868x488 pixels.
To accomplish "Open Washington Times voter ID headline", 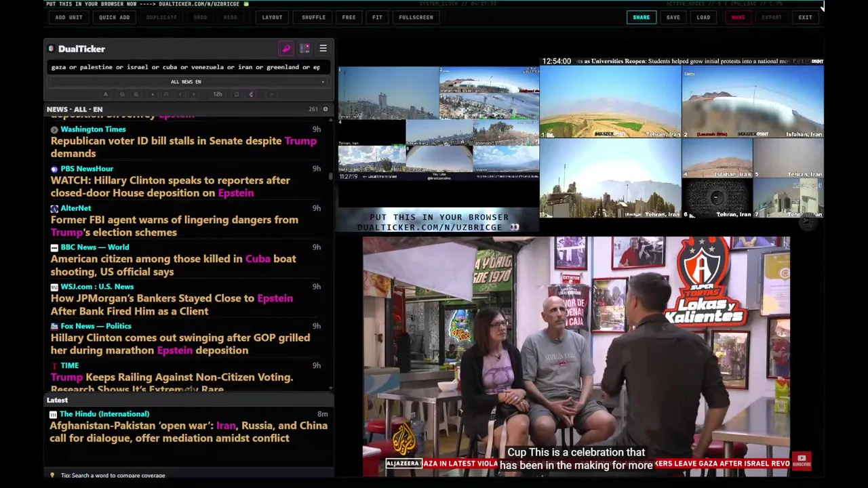I will click(184, 147).
